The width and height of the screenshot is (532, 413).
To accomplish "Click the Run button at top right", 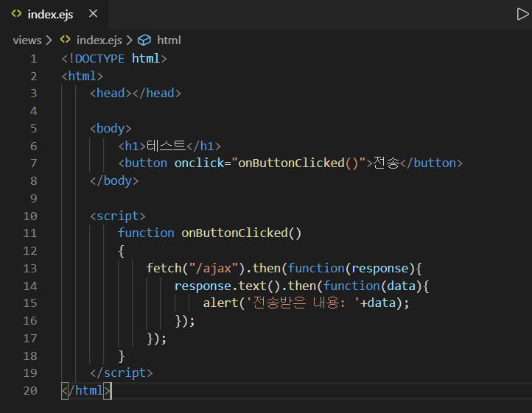I will [x=522, y=14].
